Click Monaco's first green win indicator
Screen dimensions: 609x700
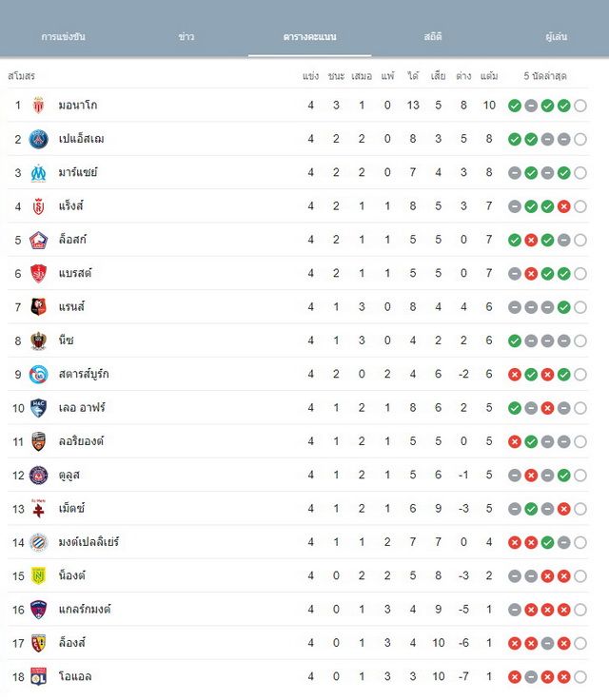point(515,106)
